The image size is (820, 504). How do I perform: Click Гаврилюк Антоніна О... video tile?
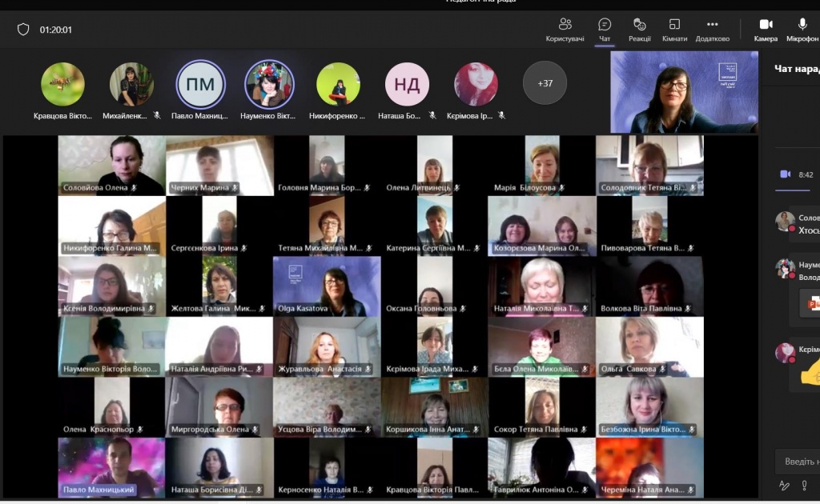pyautogui.click(x=542, y=467)
